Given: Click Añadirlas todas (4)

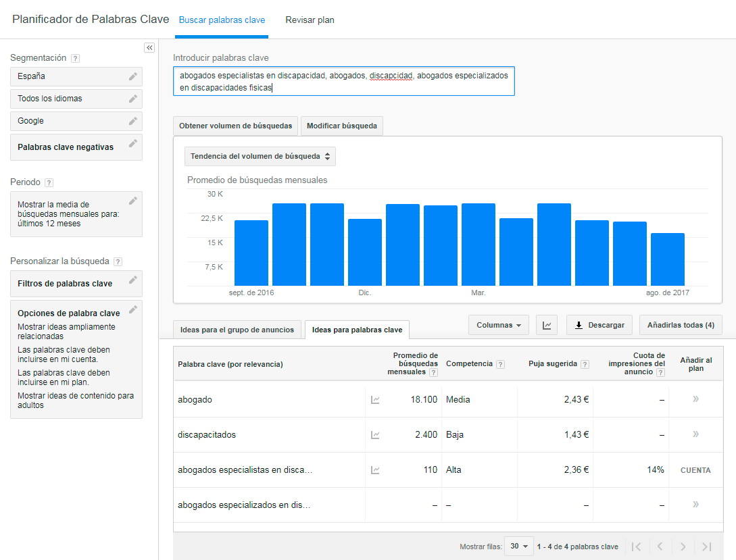Looking at the screenshot, I should 681,325.
